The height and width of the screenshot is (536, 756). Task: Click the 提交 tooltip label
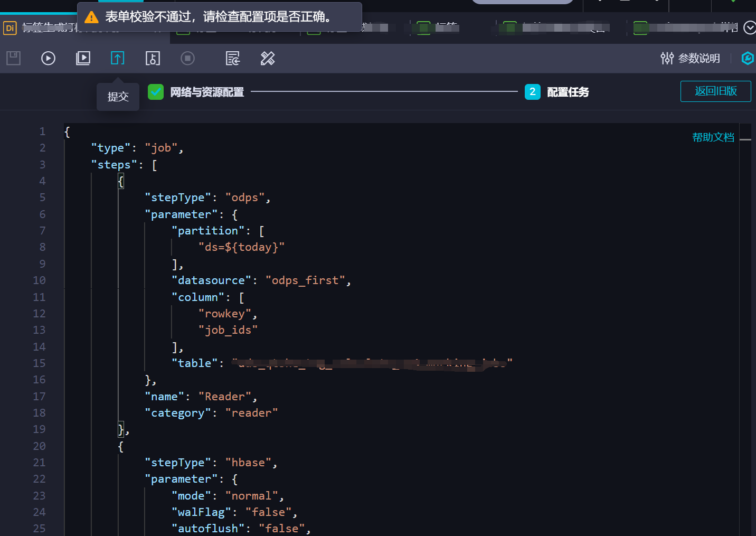[118, 97]
